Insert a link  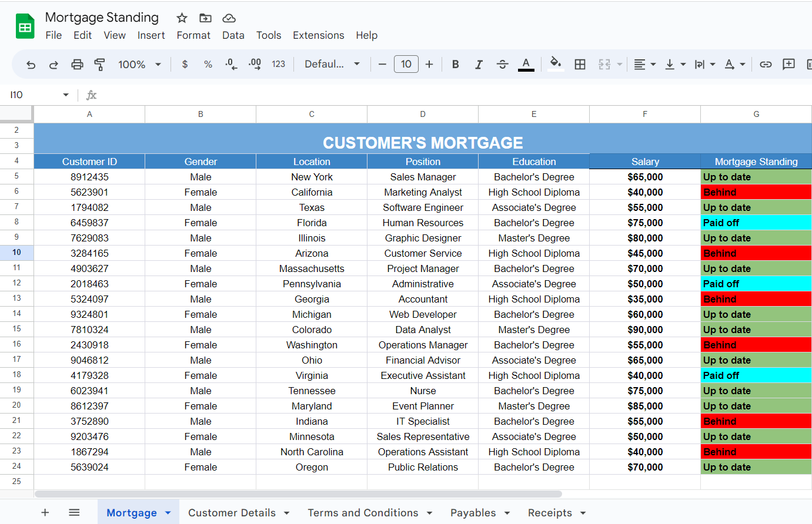[x=766, y=64]
